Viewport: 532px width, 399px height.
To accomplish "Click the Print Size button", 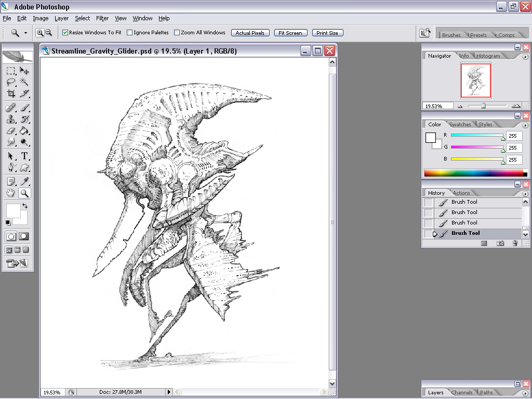I will click(x=327, y=33).
